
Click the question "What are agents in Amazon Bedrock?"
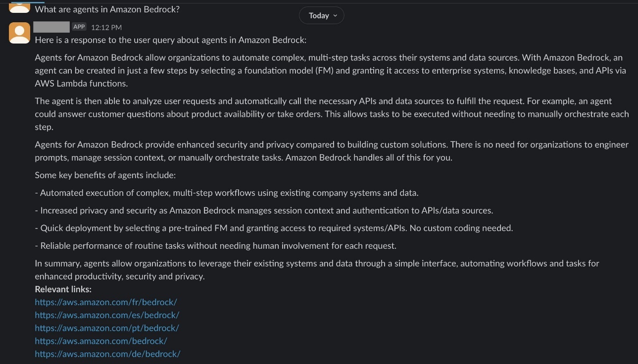(107, 9)
